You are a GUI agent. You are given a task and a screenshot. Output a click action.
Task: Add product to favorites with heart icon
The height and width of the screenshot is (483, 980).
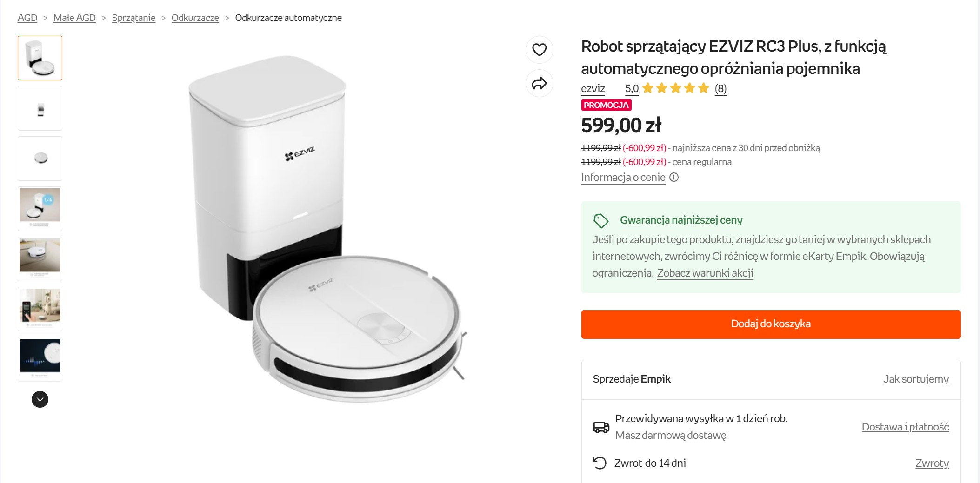point(539,49)
